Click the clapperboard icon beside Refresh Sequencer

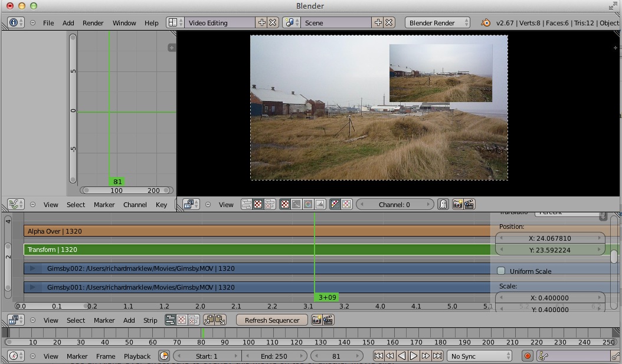[x=328, y=320]
